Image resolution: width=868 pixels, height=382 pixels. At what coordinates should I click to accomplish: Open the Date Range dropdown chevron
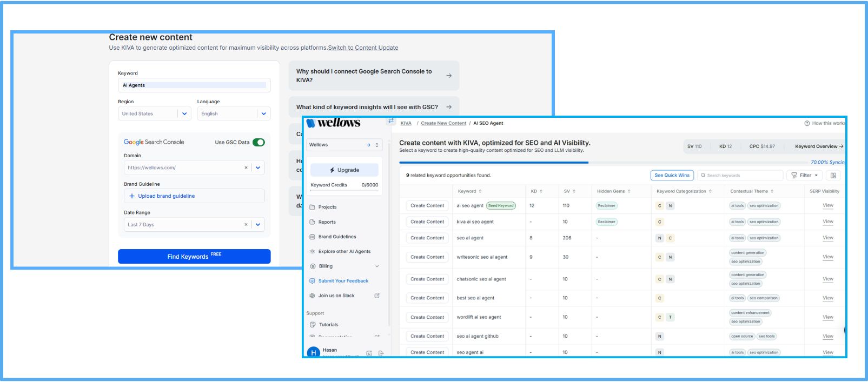pyautogui.click(x=258, y=224)
